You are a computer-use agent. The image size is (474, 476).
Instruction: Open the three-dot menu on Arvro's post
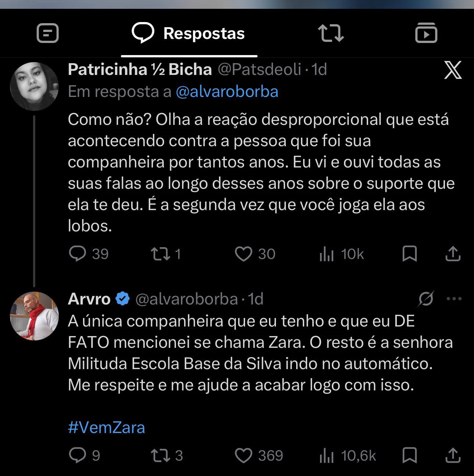pos(454,299)
